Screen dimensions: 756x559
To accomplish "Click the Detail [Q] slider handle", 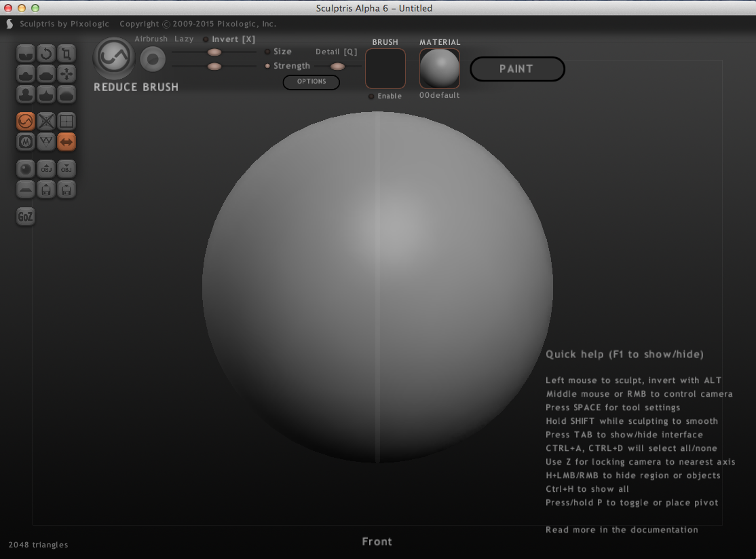I will [337, 66].
